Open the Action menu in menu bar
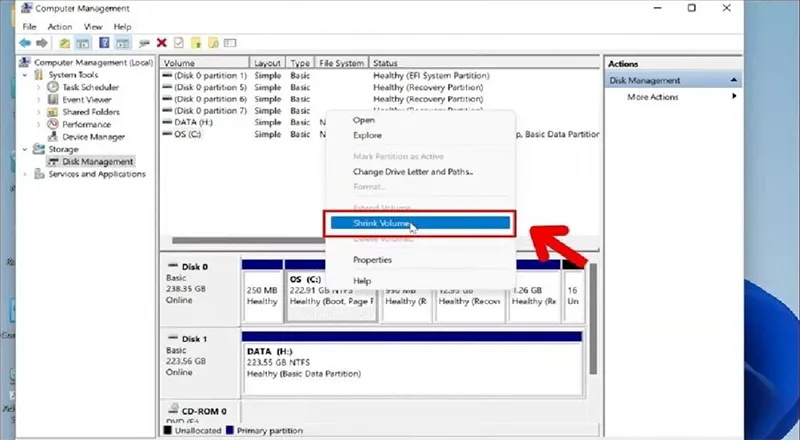The image size is (800, 440). (60, 26)
